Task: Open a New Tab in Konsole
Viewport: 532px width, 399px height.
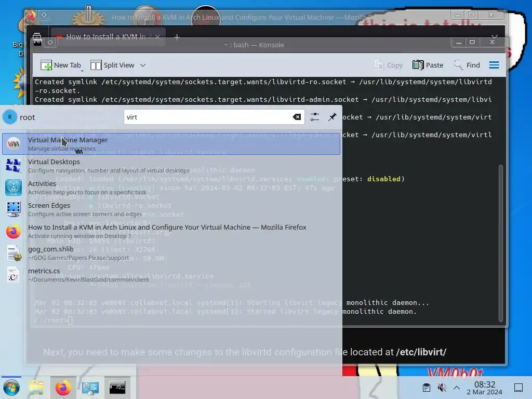Action: (60, 65)
